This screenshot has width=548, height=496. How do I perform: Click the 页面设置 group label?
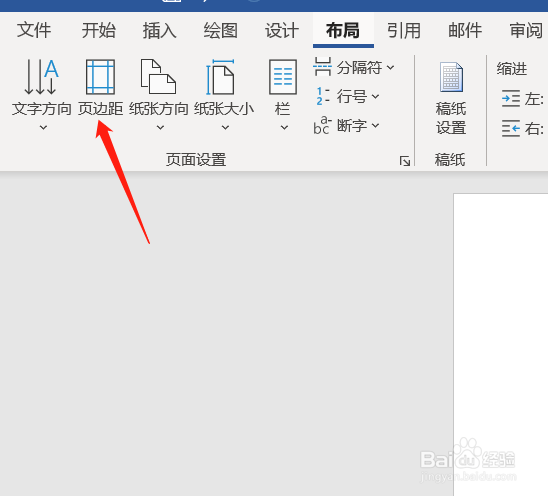point(196,160)
